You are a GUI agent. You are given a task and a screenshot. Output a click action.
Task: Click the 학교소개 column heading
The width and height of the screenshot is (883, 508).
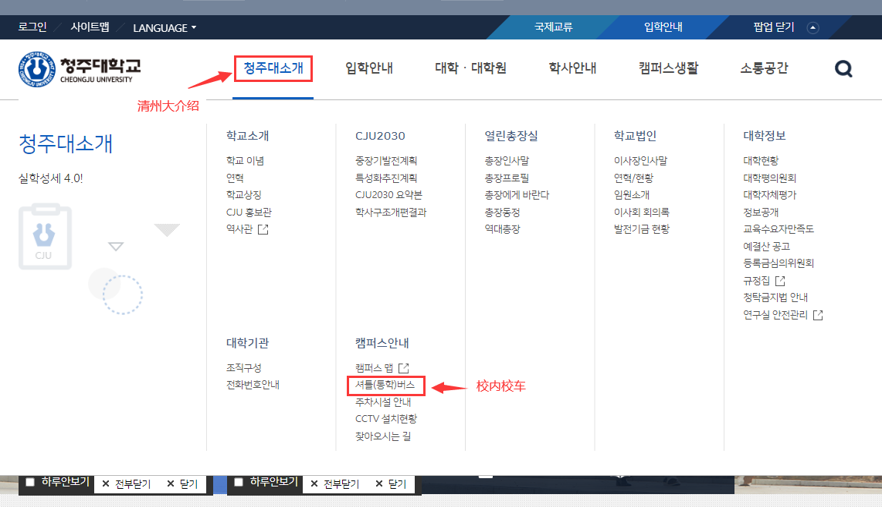click(247, 136)
